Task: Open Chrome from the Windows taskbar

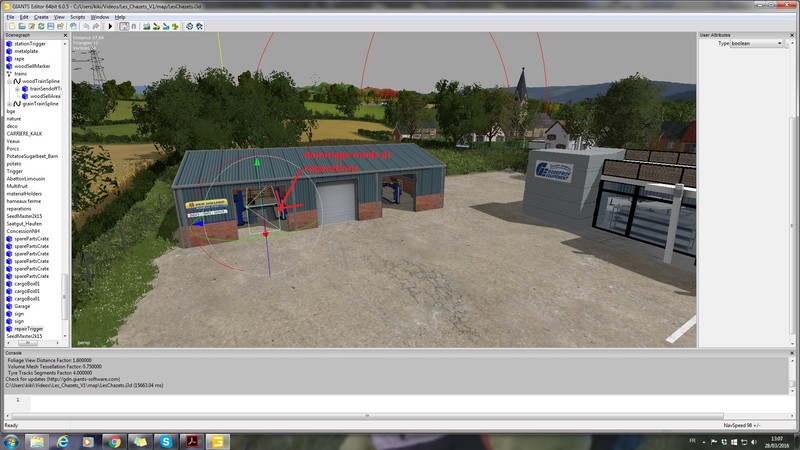Action: [113, 441]
